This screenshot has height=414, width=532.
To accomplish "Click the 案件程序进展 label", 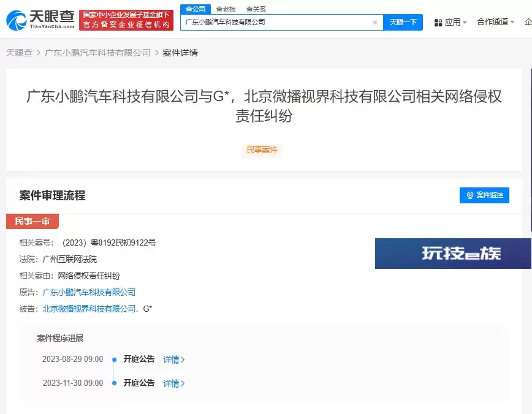I will point(60,339).
